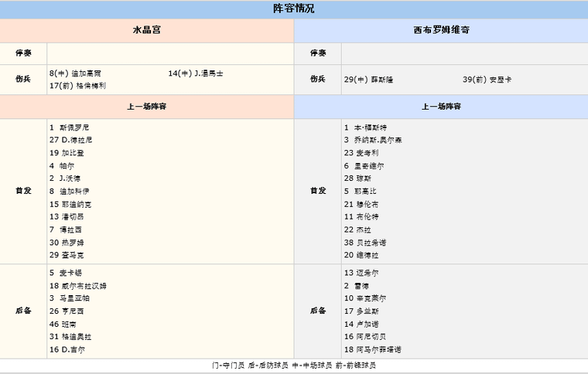The width and height of the screenshot is (588, 374).
Task: Click the 前-前锋球员 legend entry
Action: (x=356, y=365)
